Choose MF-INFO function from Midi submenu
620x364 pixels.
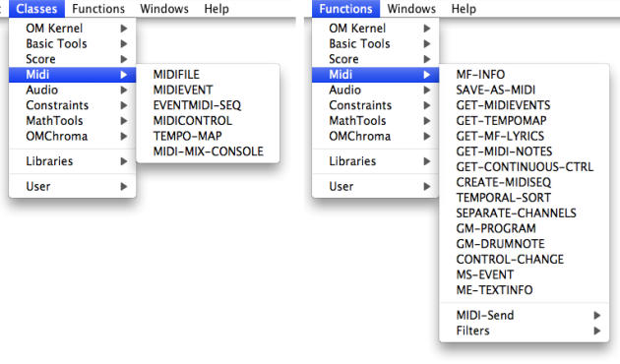(525, 75)
